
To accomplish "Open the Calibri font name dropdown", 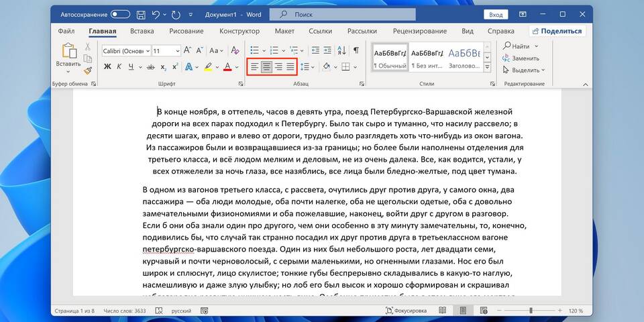I will pos(125,51).
